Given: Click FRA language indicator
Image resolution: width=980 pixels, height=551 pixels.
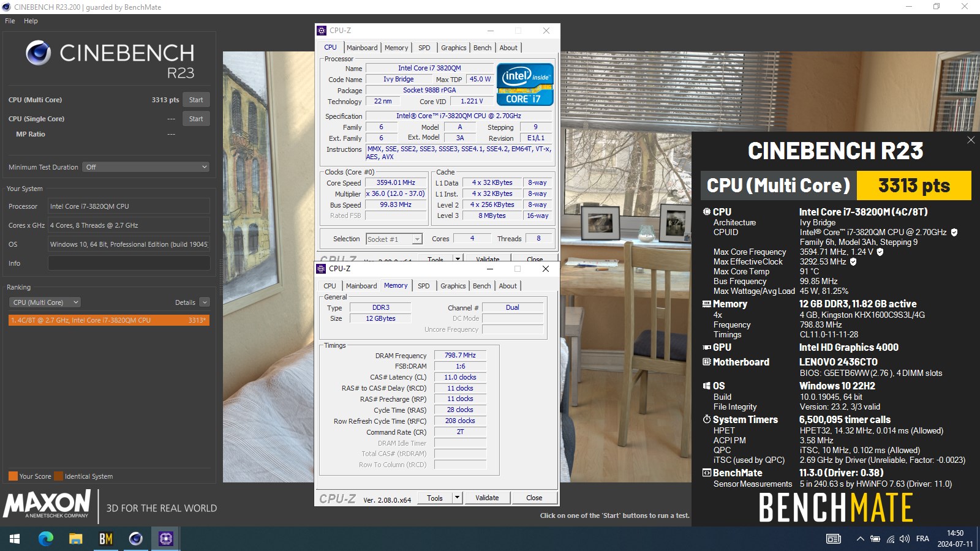Looking at the screenshot, I should (922, 539).
